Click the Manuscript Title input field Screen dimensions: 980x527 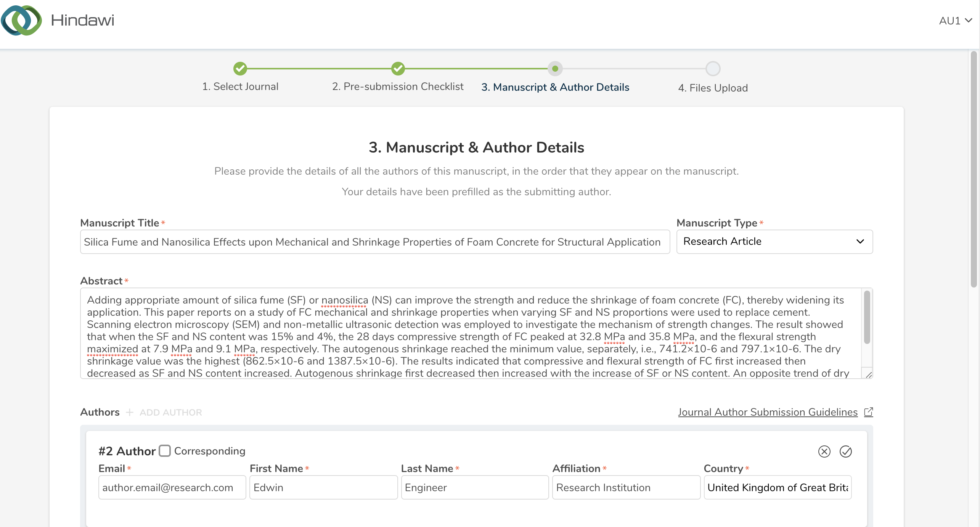click(x=375, y=242)
